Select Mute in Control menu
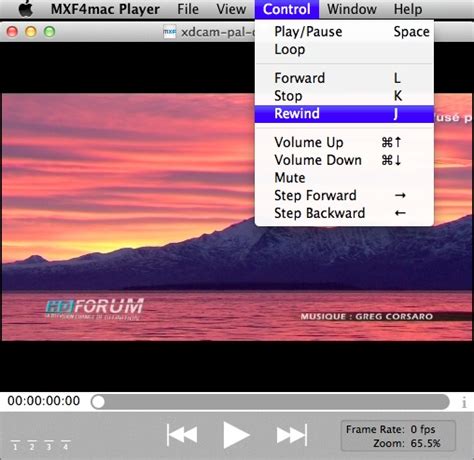 coord(344,178)
